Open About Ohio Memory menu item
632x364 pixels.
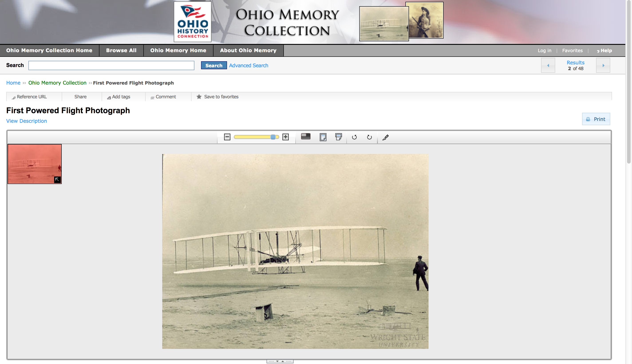tap(248, 51)
